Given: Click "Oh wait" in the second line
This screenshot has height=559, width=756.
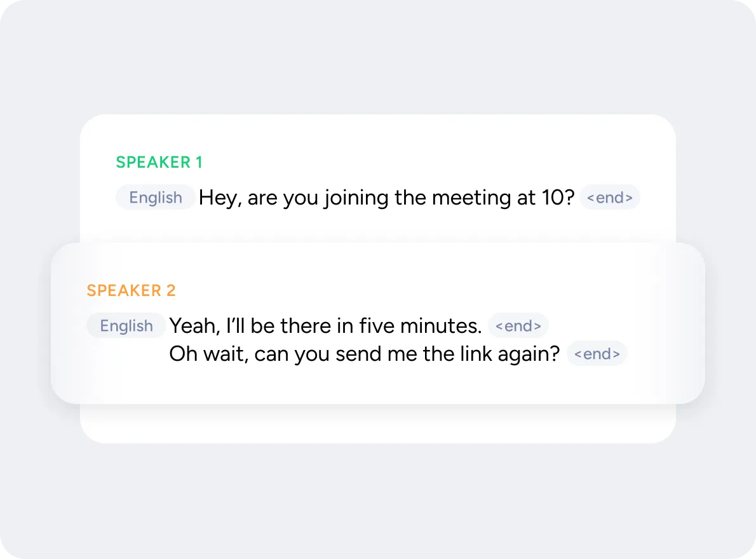Looking at the screenshot, I should (208, 354).
